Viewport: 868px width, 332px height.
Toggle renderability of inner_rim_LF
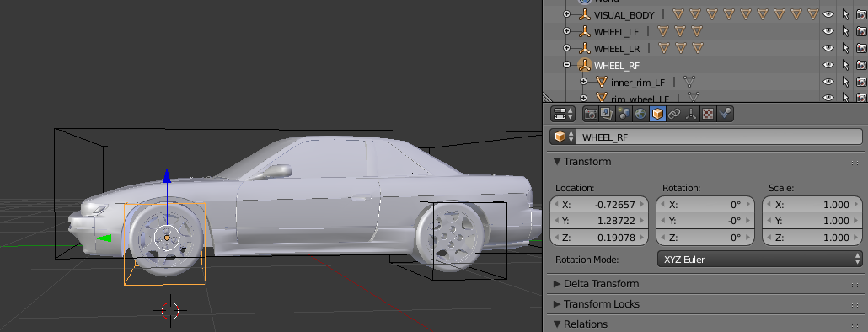[x=861, y=82]
